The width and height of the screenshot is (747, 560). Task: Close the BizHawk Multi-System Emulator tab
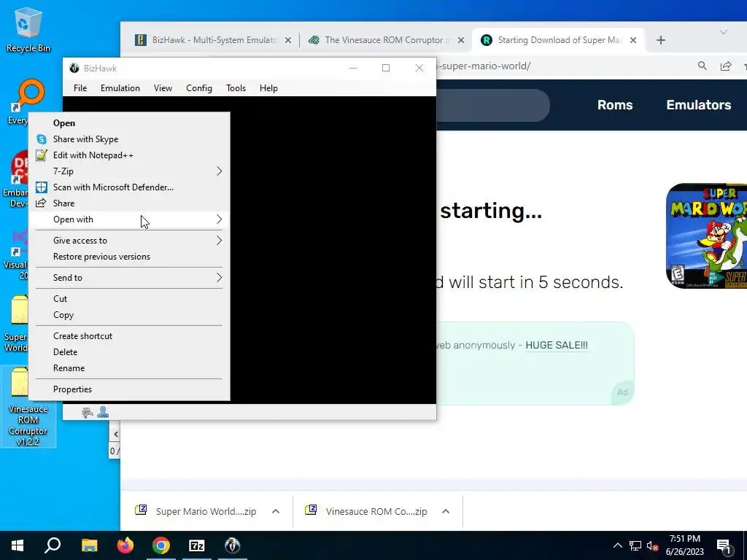pos(287,40)
